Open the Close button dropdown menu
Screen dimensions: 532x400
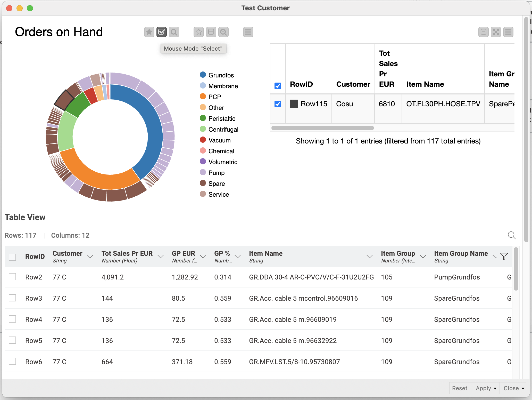pos(523,388)
